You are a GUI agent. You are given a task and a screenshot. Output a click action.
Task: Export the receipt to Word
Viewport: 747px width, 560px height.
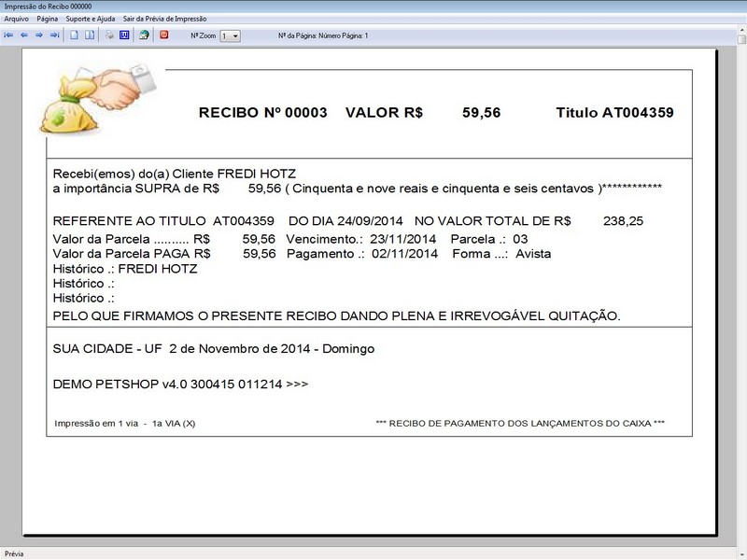point(126,36)
